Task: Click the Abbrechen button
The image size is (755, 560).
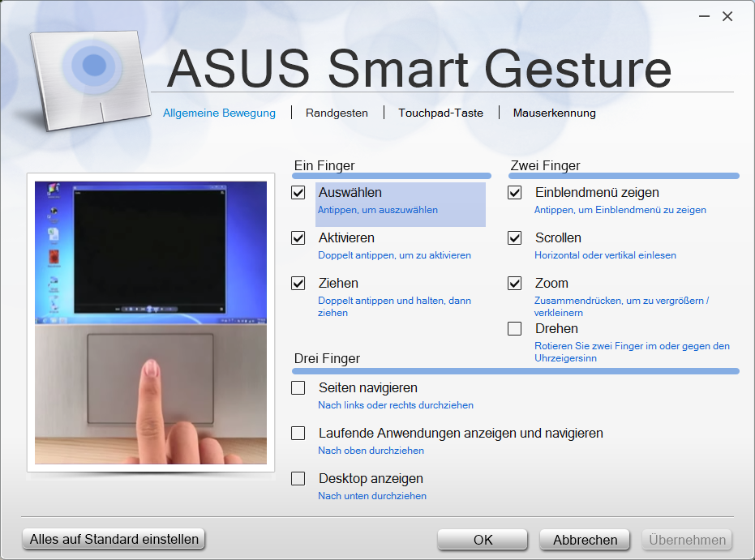Action: 585,540
